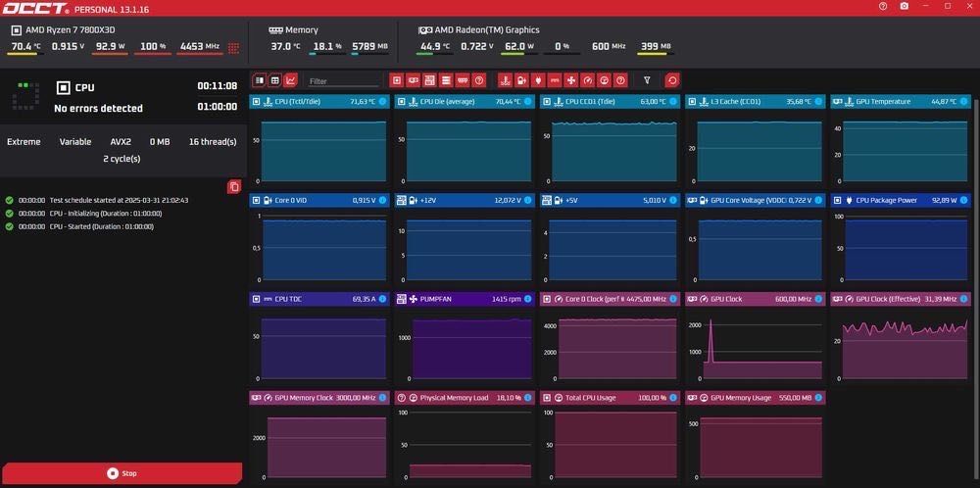Toggle voltage sensor type filter

[x=521, y=80]
